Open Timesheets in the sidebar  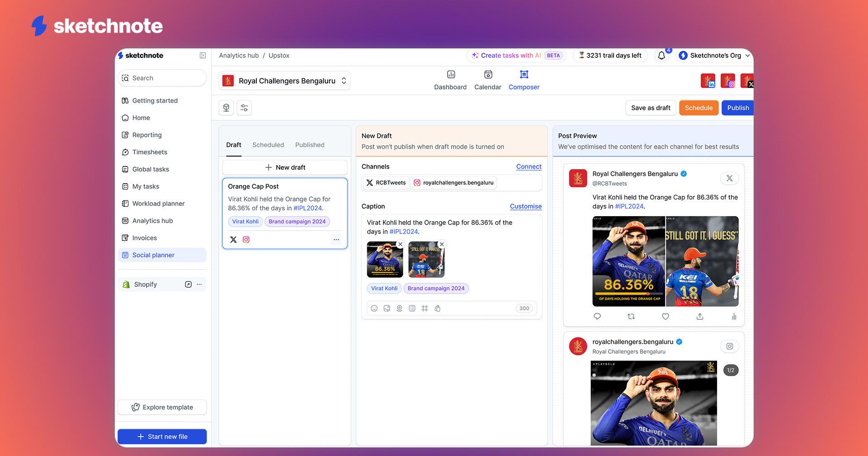pyautogui.click(x=162, y=152)
